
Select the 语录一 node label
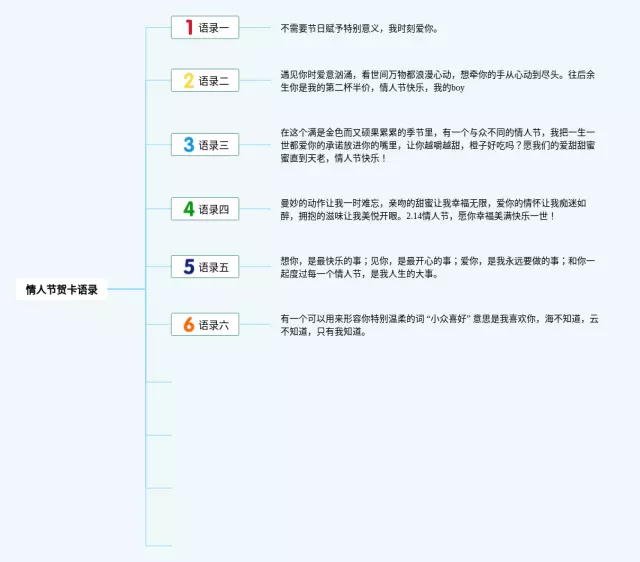[213, 28]
